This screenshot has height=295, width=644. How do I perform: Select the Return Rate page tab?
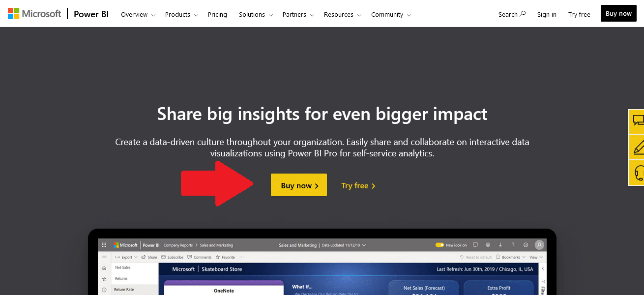[x=135, y=290]
